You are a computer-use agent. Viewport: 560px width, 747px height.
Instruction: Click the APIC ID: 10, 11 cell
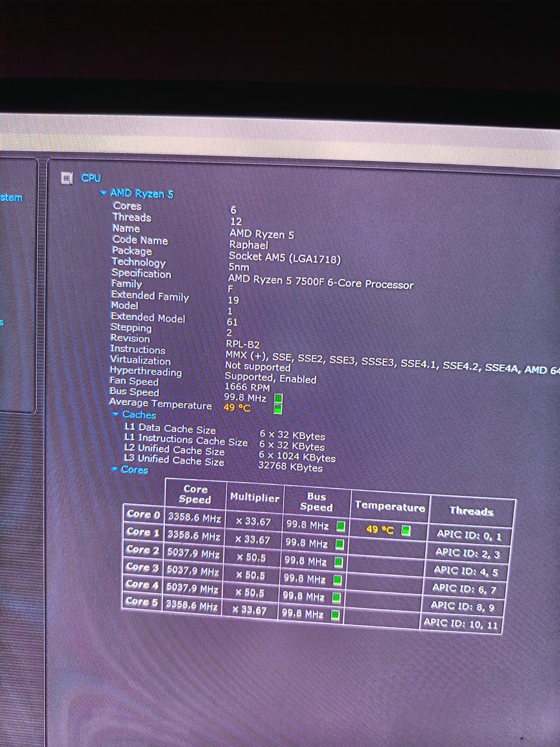pyautogui.click(x=461, y=623)
